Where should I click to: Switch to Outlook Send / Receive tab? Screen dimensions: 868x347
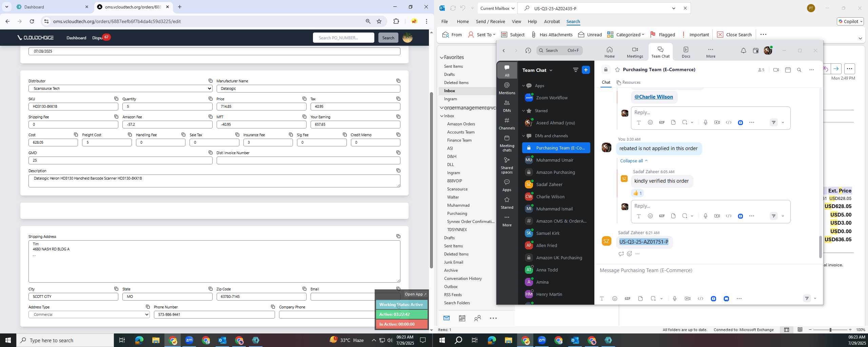[490, 21]
